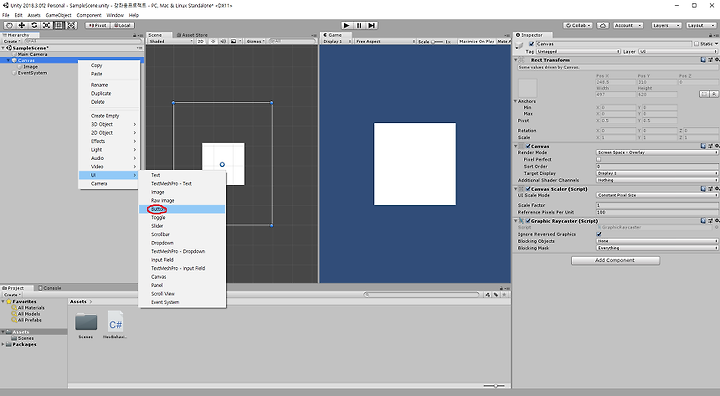Screen dimensions: 720x396
Task: Enable the Pixel Perfect checkbox
Action: 599,159
